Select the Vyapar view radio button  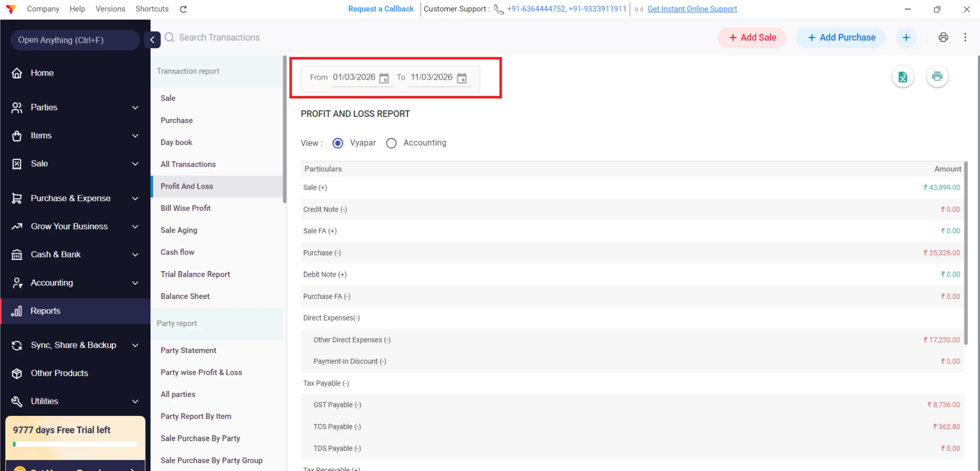[338, 143]
